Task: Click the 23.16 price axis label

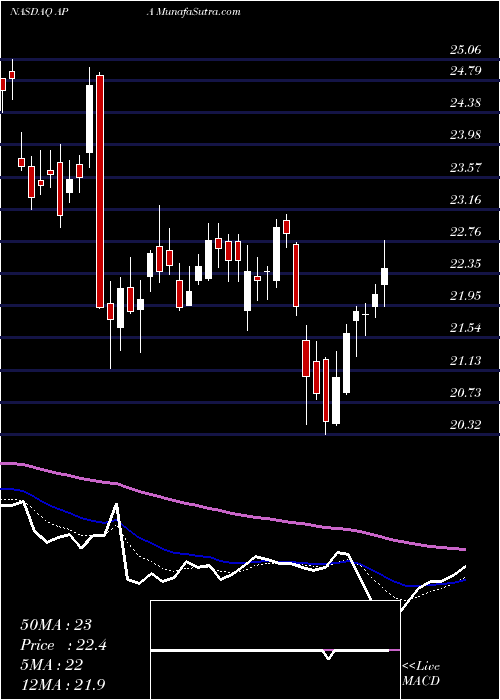Action: pos(466,200)
